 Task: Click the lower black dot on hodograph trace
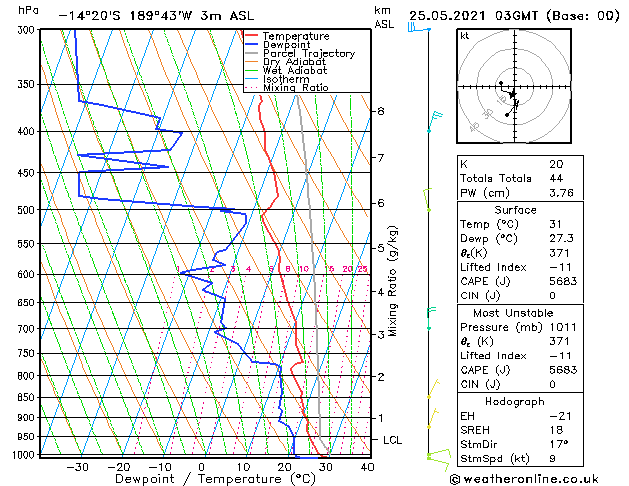tap(507, 115)
